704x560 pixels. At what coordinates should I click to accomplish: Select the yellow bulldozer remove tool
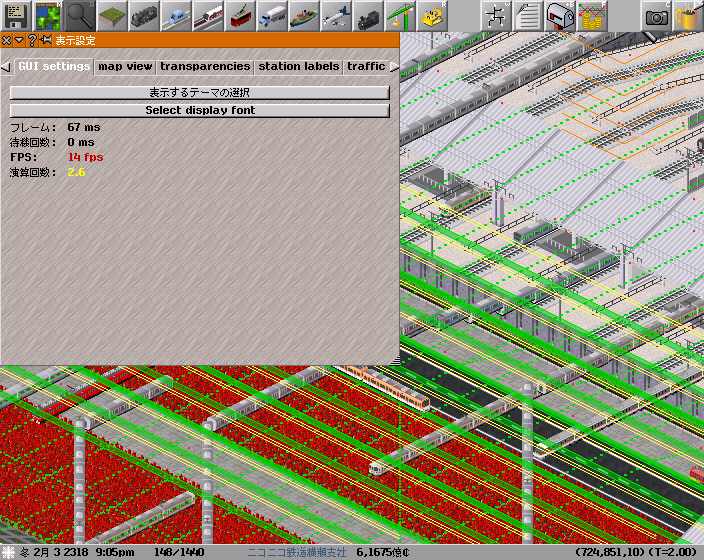coord(432,16)
